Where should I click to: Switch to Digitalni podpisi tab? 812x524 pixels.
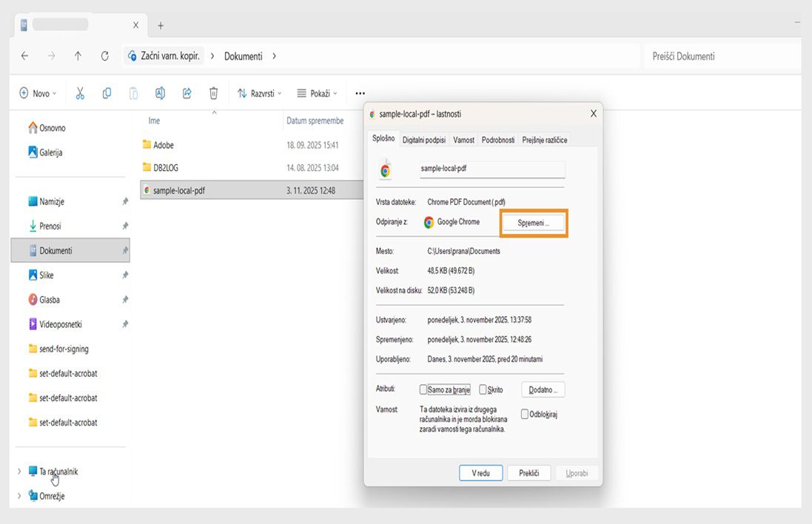tap(424, 140)
